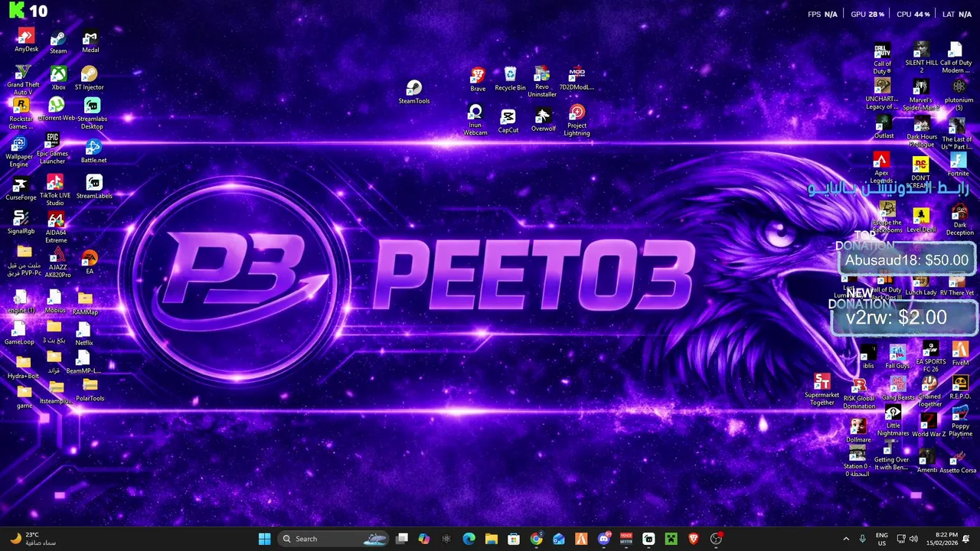Select the GameLoop desktop icon
The width and height of the screenshot is (980, 551).
click(x=19, y=333)
